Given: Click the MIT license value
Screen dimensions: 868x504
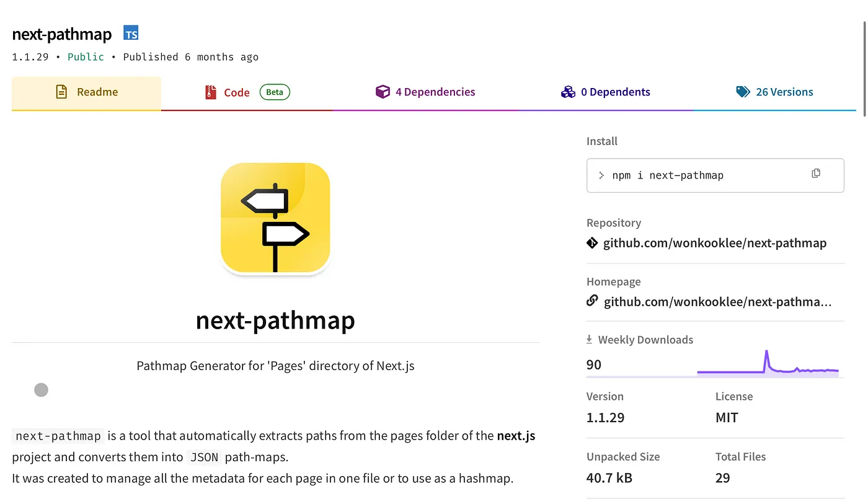Looking at the screenshot, I should point(727,418).
